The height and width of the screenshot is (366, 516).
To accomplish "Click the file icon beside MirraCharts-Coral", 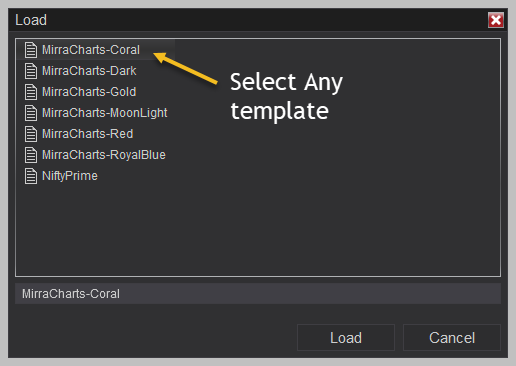I will (31, 50).
